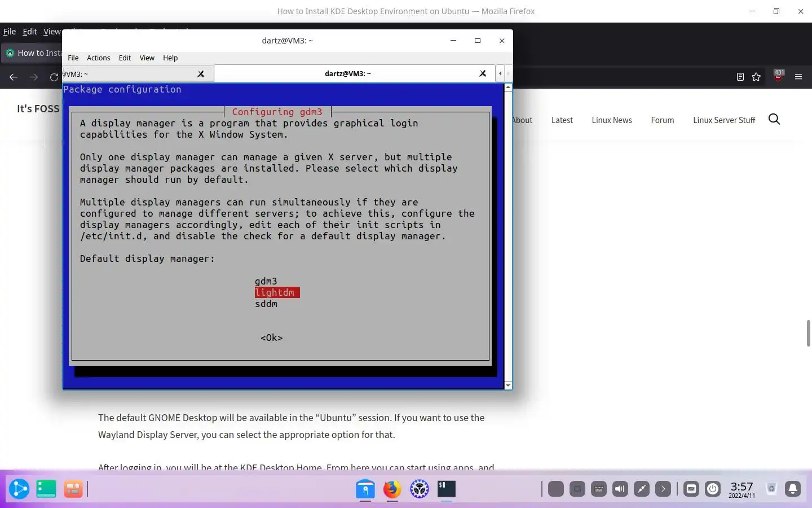This screenshot has height=508, width=812.
Task: Open the Deepin launcher icon in taskbar
Action: point(19,489)
